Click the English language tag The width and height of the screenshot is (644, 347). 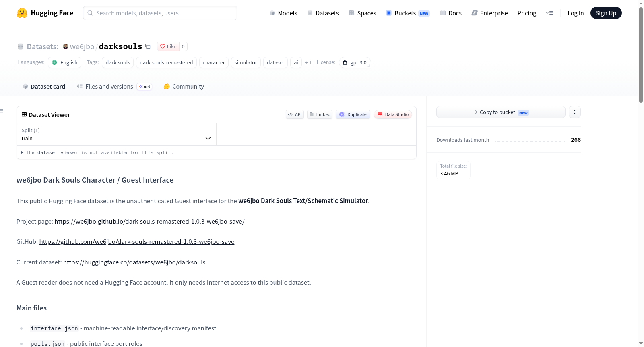coord(65,62)
